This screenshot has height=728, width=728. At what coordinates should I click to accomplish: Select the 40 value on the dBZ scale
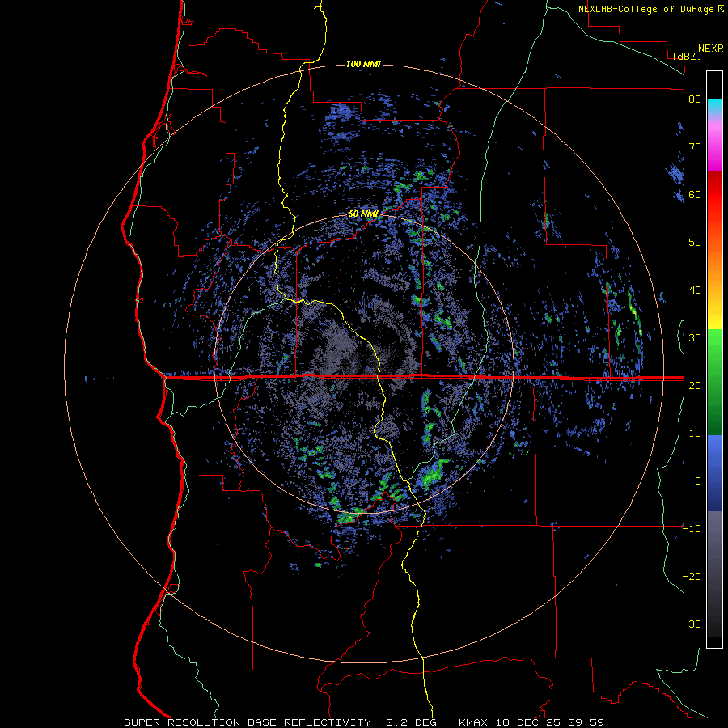[x=695, y=290]
